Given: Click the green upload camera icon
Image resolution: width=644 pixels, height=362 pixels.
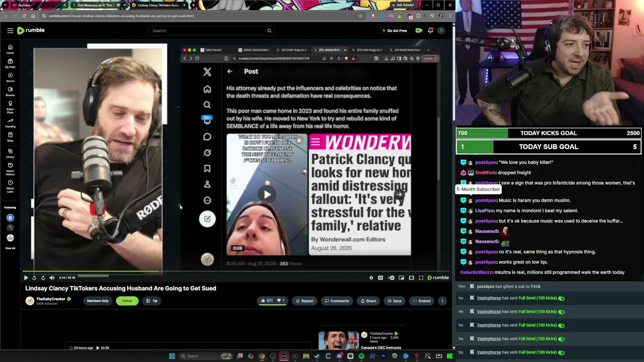Looking at the screenshot, I should pos(419,31).
